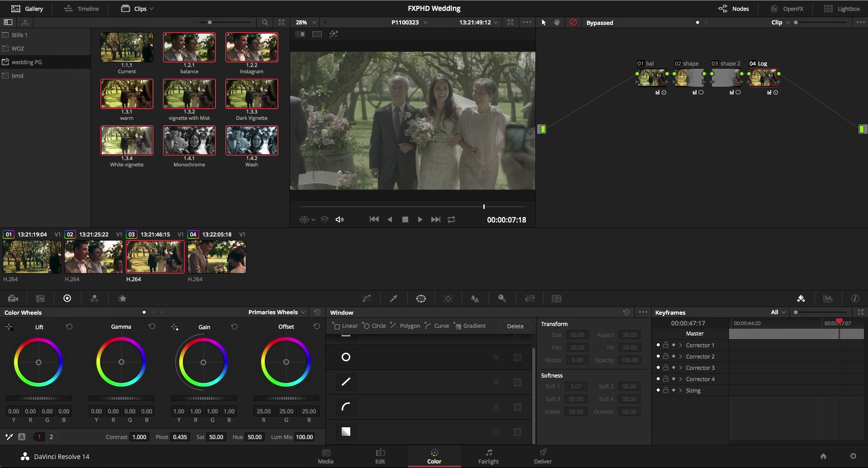This screenshot has width=868, height=468.
Task: Adjust the Gain master wheel slider
Action: [203, 398]
